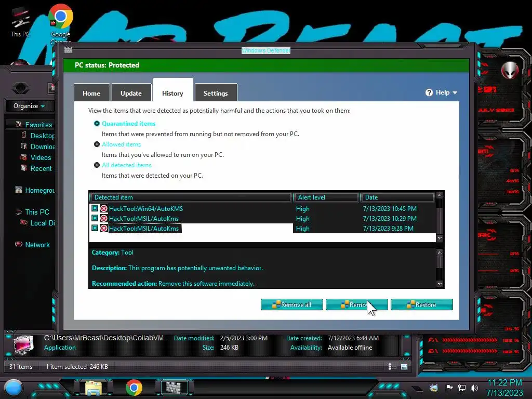Screen dimensions: 532x399
Task: Switch to the History tab
Action: [x=173, y=91]
